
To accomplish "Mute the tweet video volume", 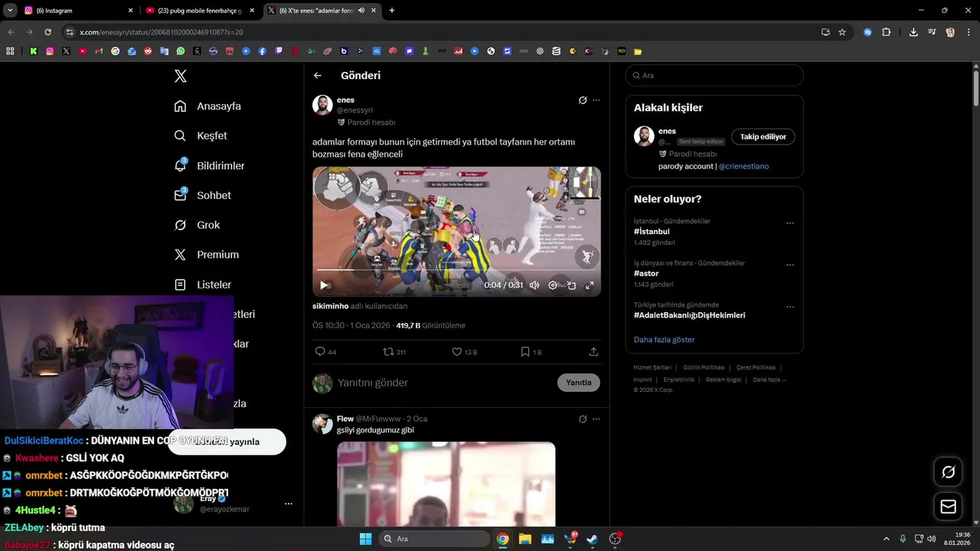I will coord(534,285).
